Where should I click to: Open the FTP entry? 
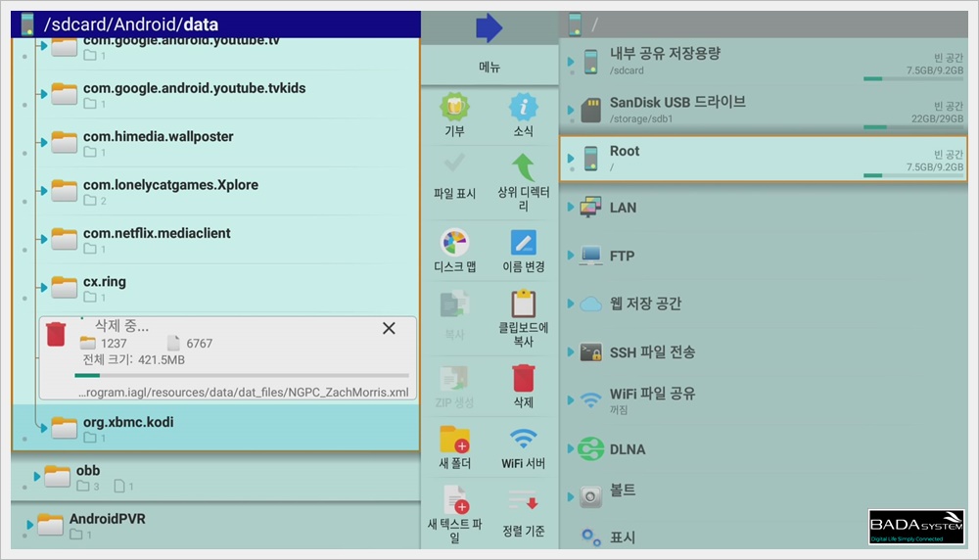[763, 256]
